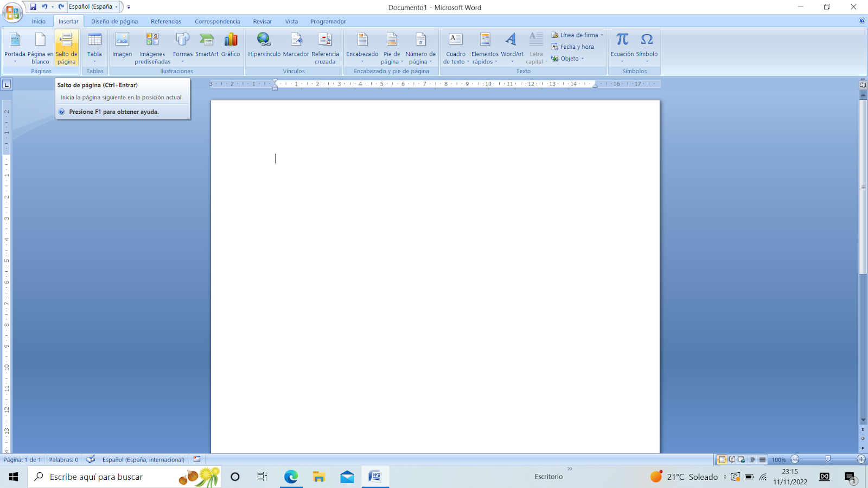
Task: Click the macro recording status bar icon
Action: tap(197, 459)
